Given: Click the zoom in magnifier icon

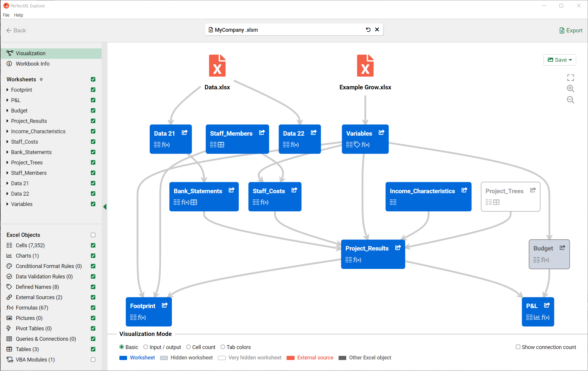Looking at the screenshot, I should [x=570, y=88].
